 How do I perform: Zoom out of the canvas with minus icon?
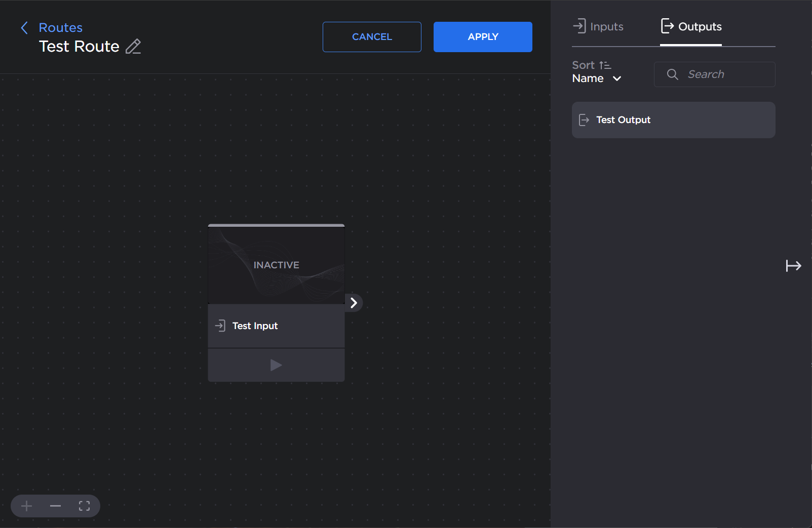56,506
